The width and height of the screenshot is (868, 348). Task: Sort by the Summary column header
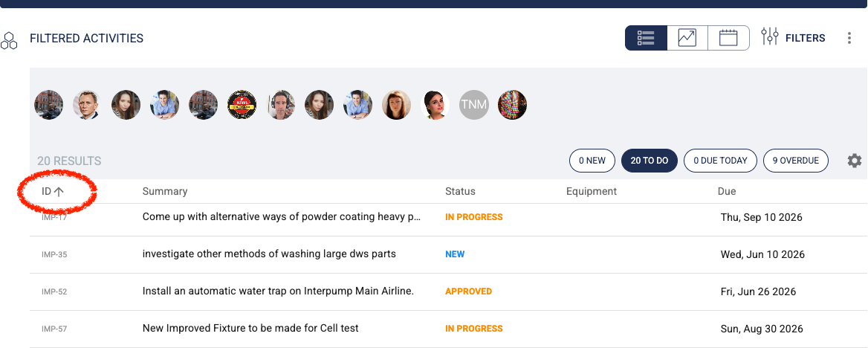tap(165, 191)
